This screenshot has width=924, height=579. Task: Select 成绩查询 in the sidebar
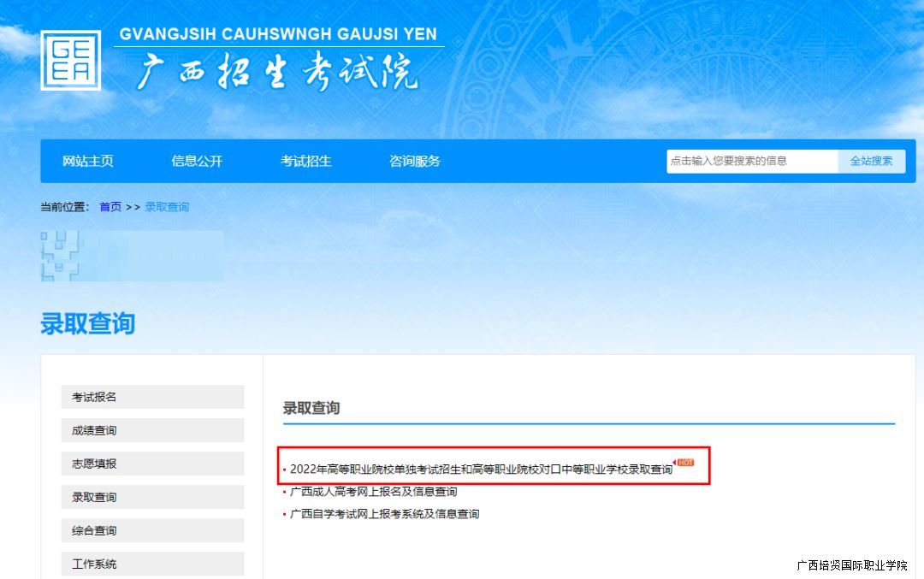click(152, 430)
